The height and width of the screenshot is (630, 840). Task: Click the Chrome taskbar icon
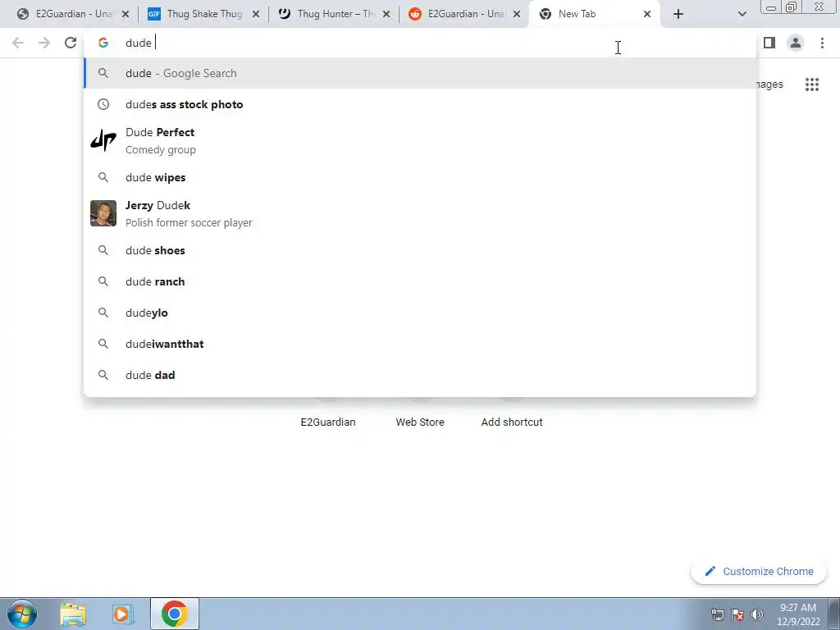tap(174, 614)
